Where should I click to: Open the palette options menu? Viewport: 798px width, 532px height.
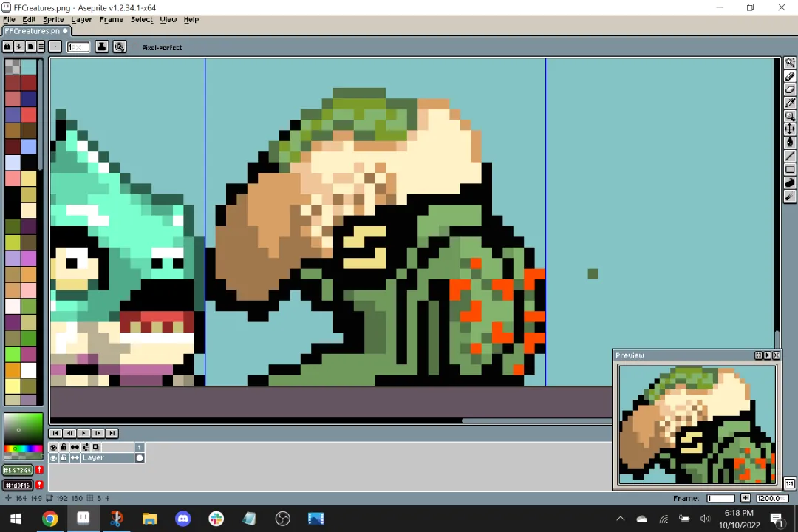click(41, 47)
